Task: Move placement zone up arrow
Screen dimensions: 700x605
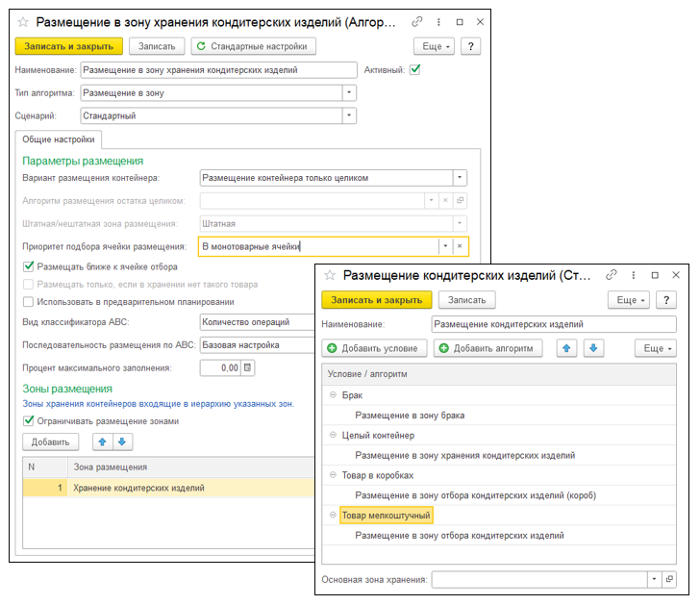Action: 102,442
